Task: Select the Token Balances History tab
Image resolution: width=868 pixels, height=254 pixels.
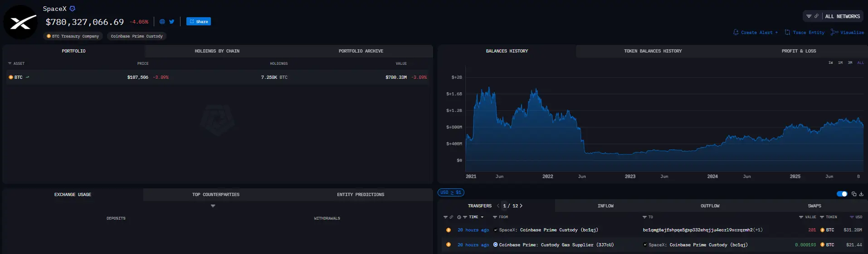Action: (653, 51)
